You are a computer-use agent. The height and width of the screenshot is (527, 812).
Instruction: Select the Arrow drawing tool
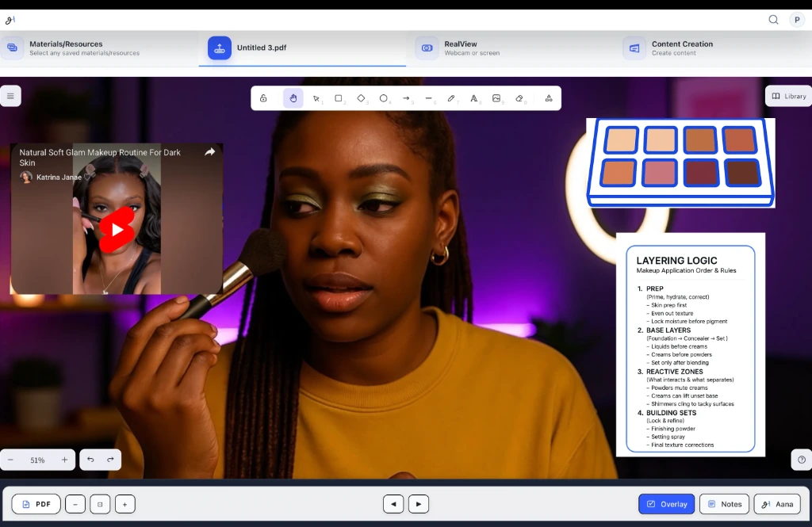click(407, 98)
